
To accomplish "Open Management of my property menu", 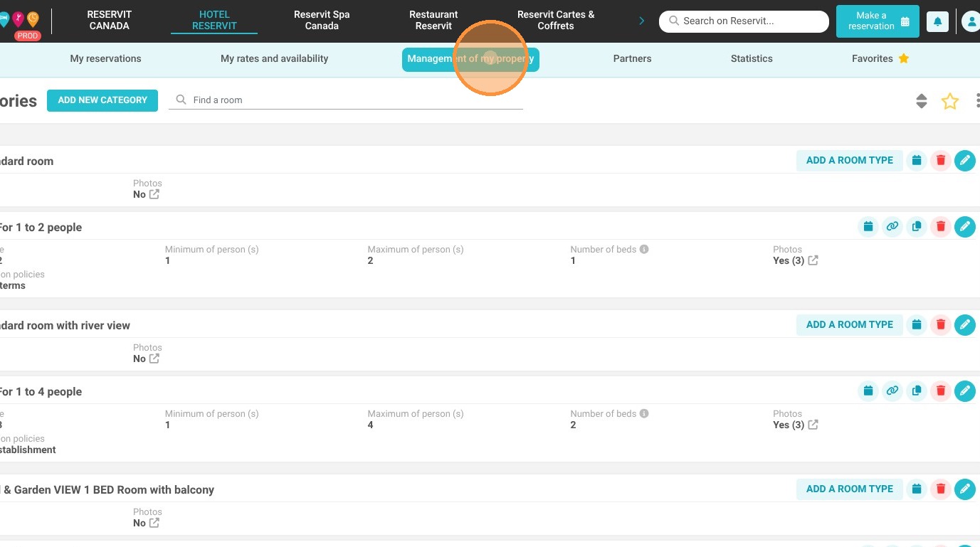I will coord(470,59).
